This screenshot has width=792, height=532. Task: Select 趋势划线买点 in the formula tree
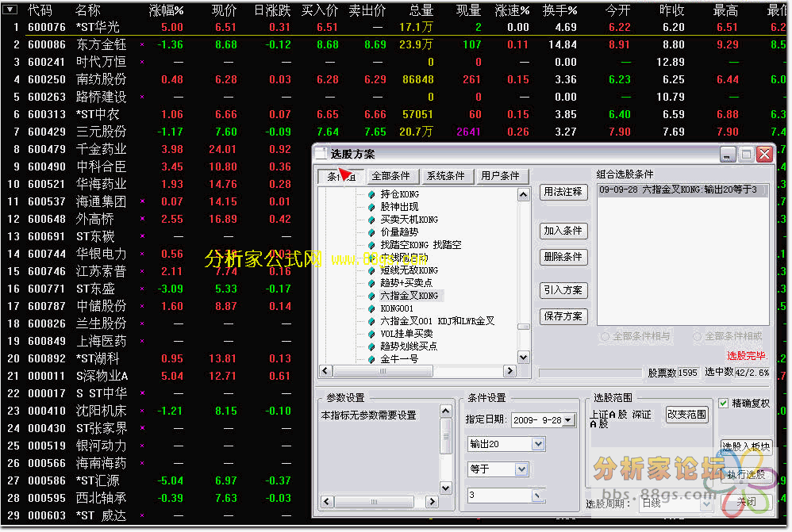coord(409,346)
